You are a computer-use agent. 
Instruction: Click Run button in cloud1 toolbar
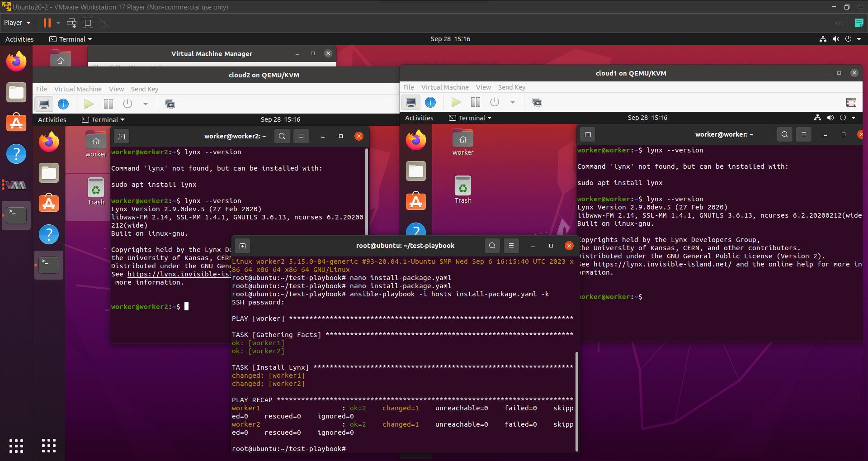tap(456, 102)
